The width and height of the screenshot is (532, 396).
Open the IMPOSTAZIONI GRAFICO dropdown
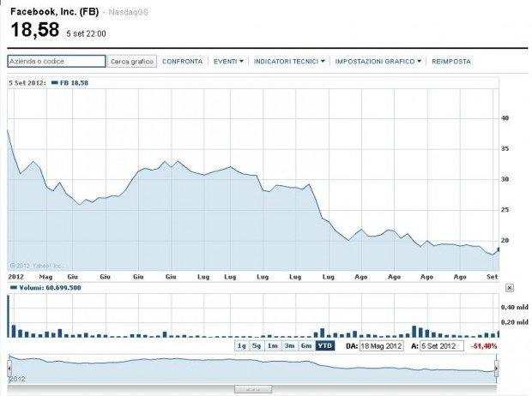[378, 62]
